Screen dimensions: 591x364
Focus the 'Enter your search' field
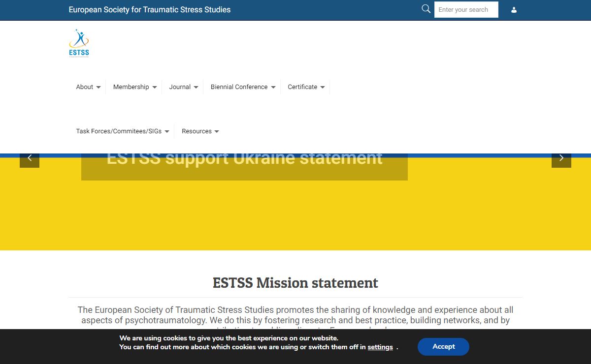(x=466, y=10)
